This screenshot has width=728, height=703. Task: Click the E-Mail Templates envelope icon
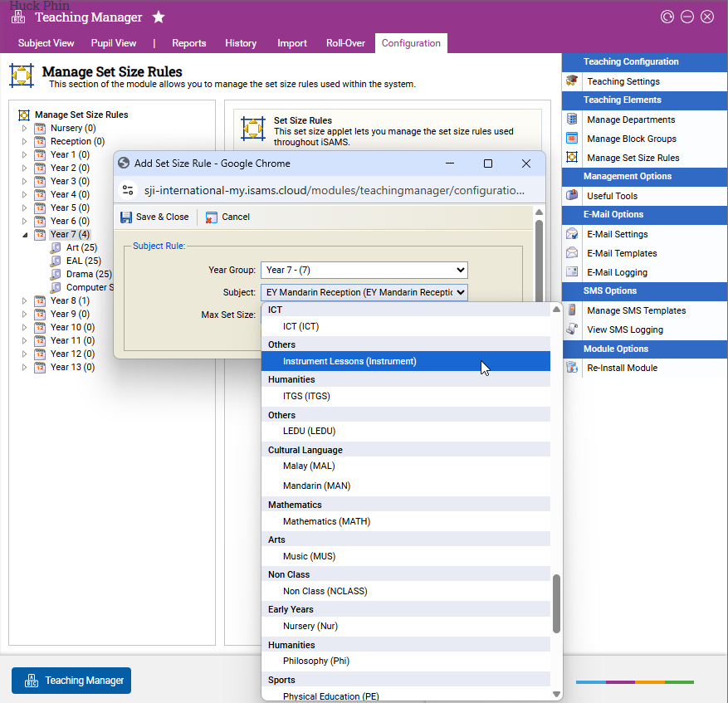[572, 253]
